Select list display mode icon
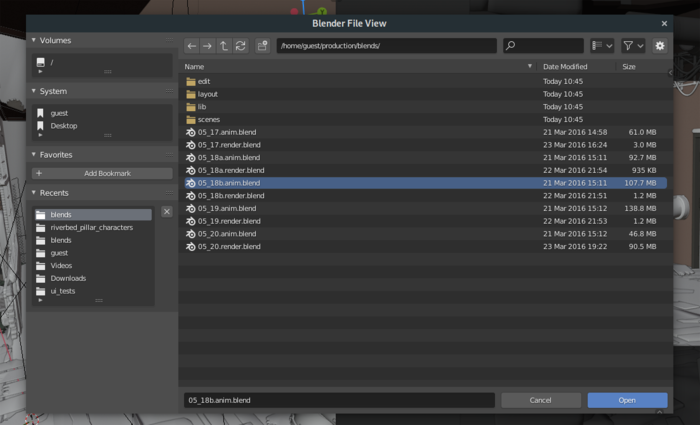700x425 pixels. (x=597, y=46)
